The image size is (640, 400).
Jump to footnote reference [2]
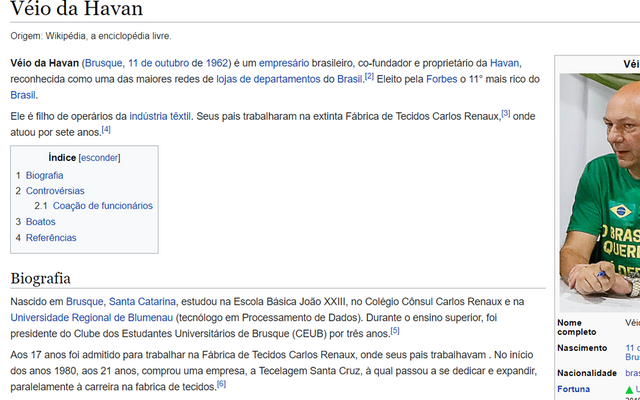coord(369,76)
